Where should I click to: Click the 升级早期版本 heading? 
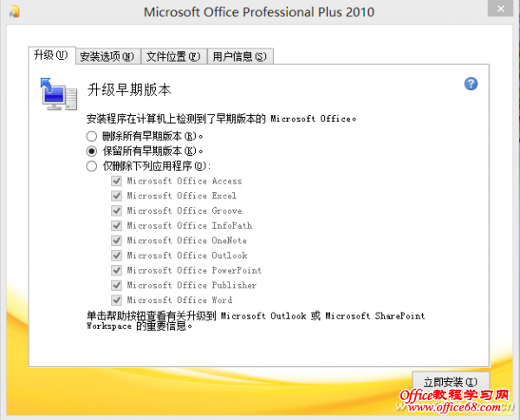(129, 90)
